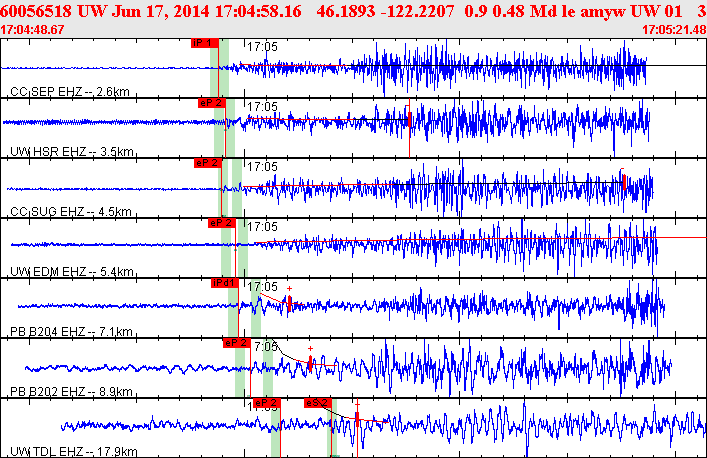This screenshot has width=707, height=458.
Task: Select the iP 1 pick flag on SEP trace
Action: (x=205, y=43)
